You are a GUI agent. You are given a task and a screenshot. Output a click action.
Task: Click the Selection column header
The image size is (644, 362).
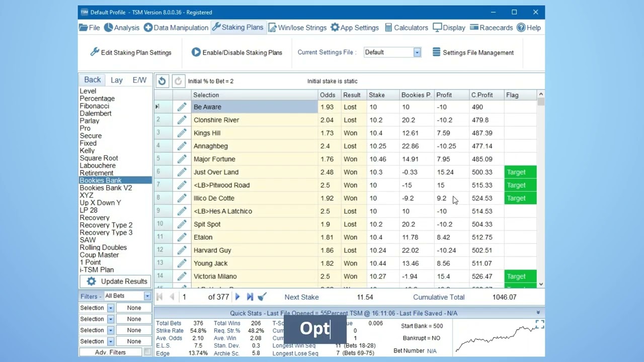255,95
